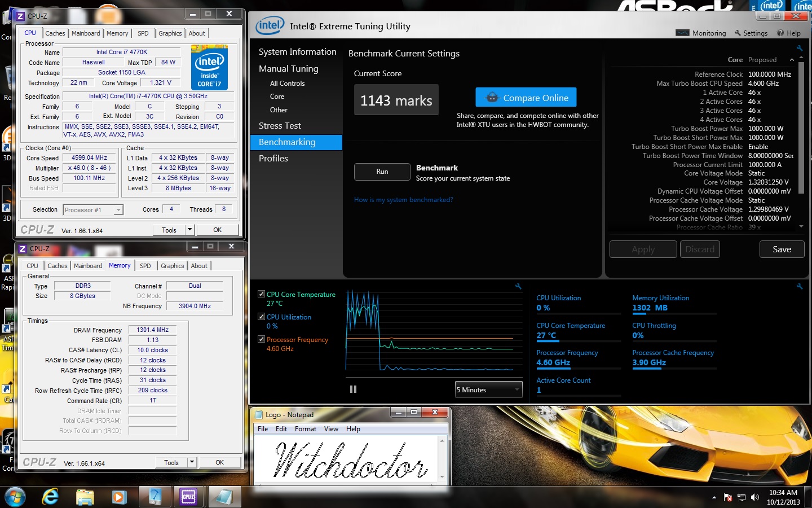The height and width of the screenshot is (508, 812).
Task: Open the 5 Minutes time range dropdown
Action: (x=488, y=389)
